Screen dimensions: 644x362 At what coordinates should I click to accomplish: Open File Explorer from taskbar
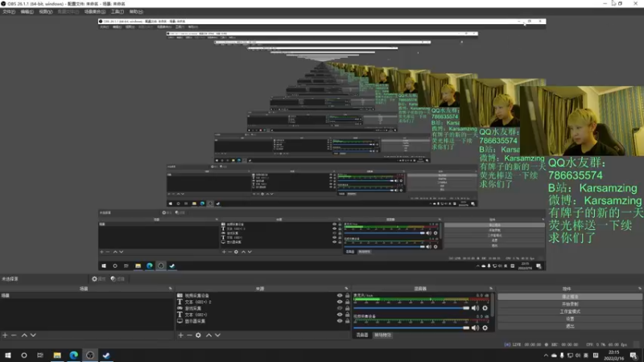coord(57,355)
